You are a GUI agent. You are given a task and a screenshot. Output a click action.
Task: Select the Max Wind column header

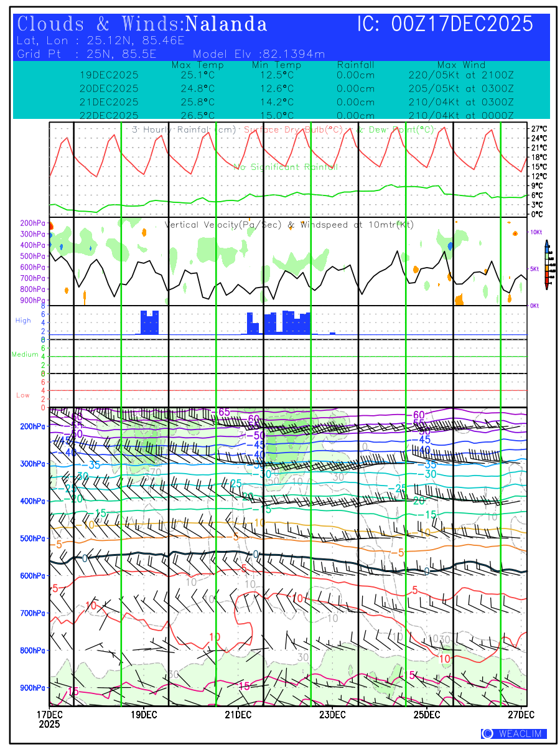coord(461,65)
